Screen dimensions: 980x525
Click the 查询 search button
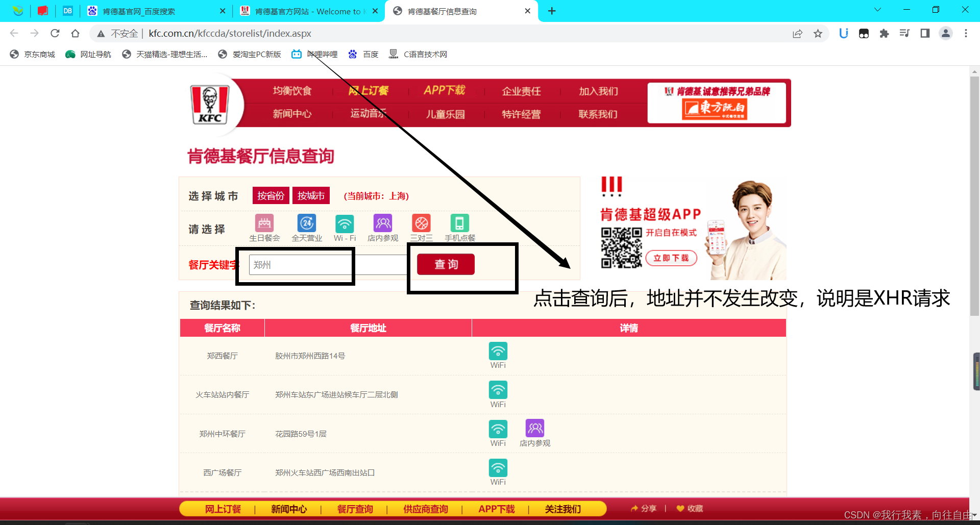(446, 264)
